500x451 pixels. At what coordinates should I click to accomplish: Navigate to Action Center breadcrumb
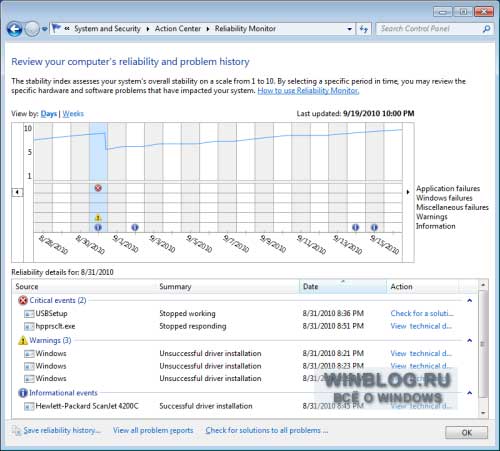click(x=178, y=29)
